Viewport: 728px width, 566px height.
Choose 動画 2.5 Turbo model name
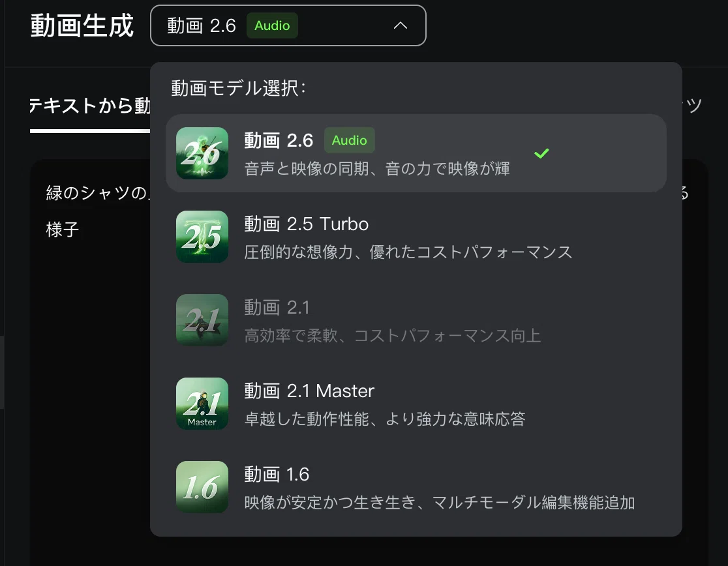(x=307, y=224)
